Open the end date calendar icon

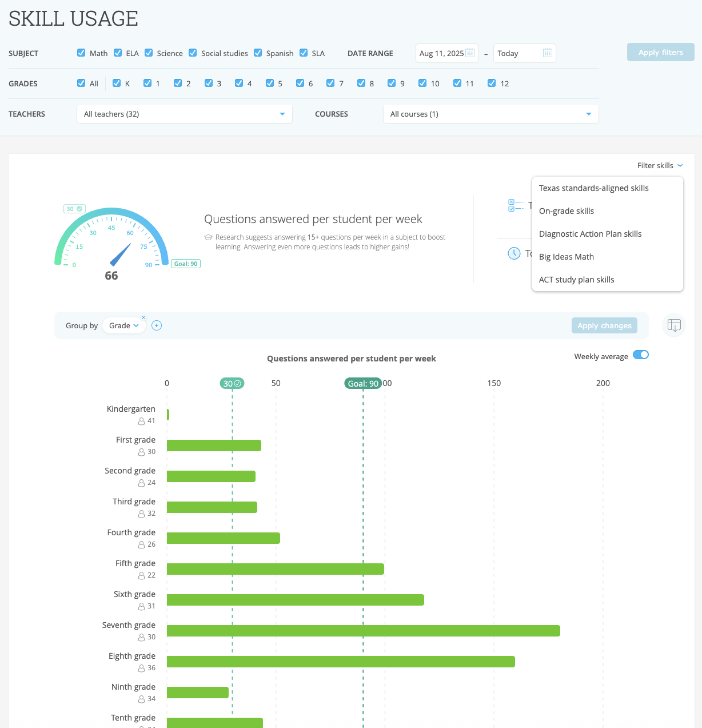click(547, 53)
